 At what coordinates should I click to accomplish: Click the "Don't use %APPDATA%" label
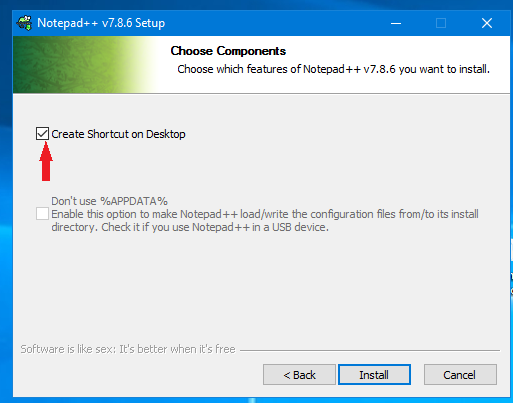click(x=109, y=201)
